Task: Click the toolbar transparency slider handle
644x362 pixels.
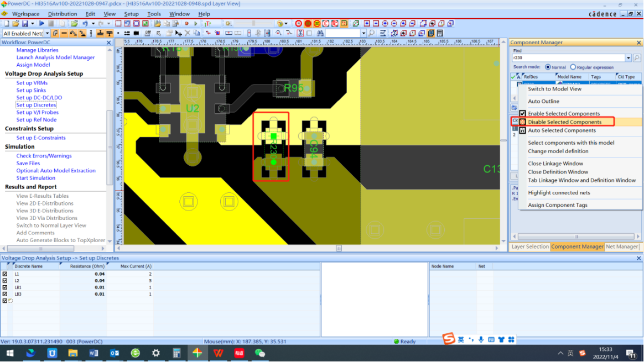Action: [x=254, y=23]
